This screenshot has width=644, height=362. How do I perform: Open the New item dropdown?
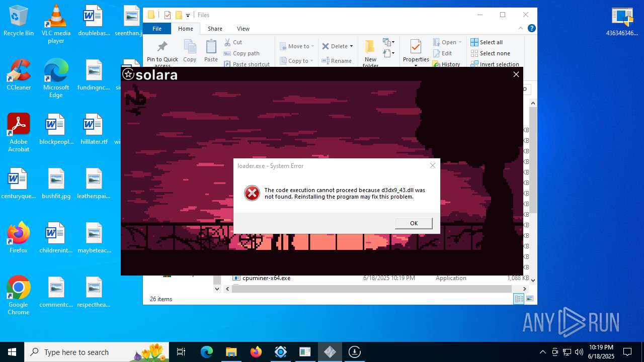(x=388, y=42)
